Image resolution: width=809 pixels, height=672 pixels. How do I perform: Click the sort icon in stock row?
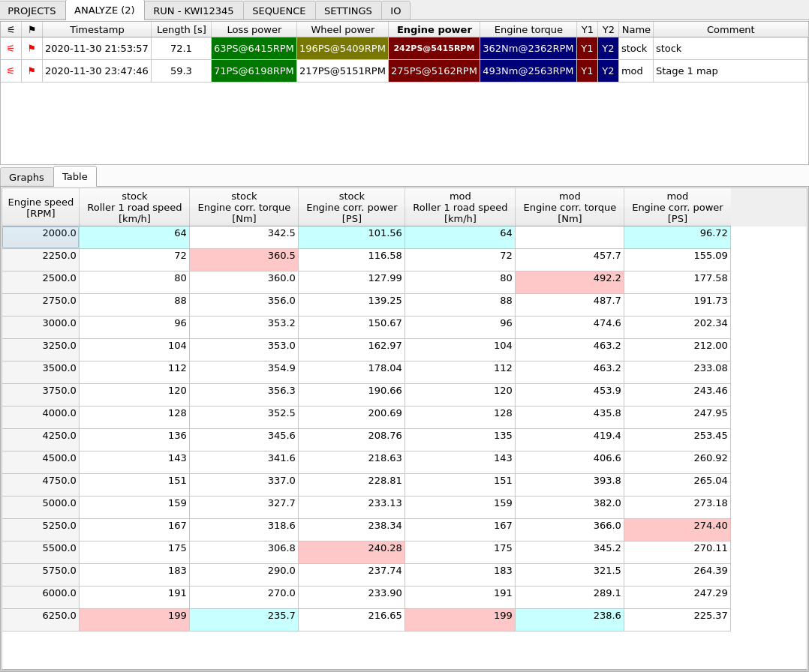pyautogui.click(x=11, y=49)
